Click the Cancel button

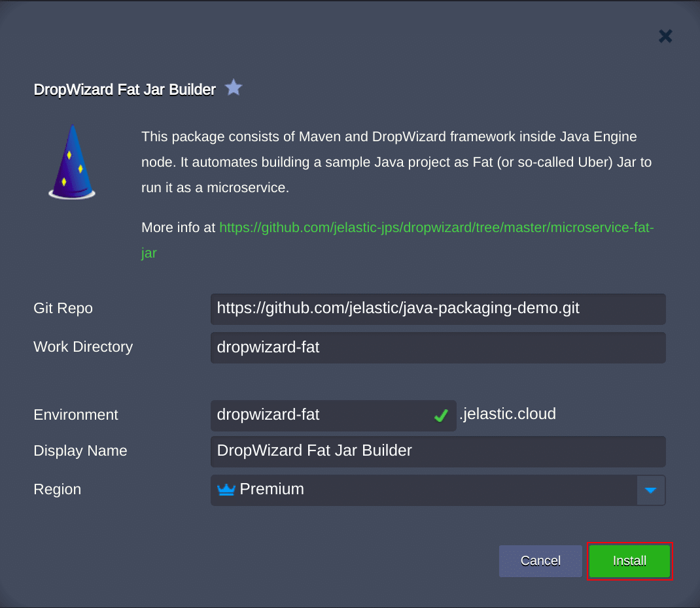point(540,561)
